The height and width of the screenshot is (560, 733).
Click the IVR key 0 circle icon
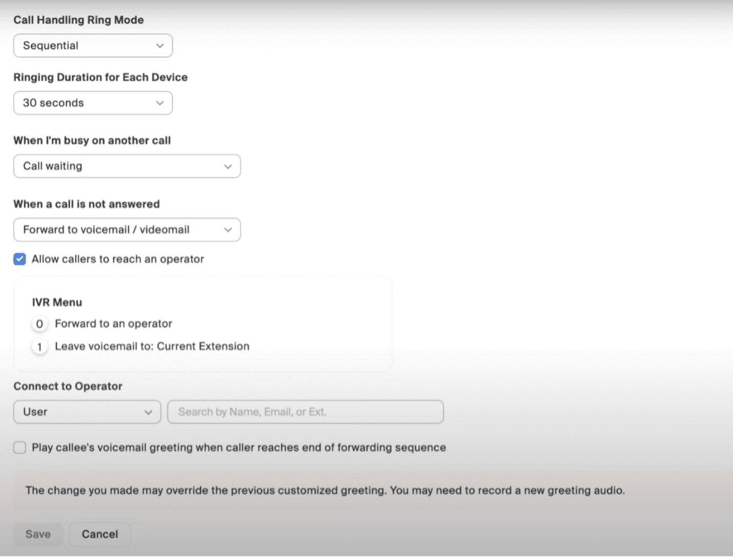39,324
